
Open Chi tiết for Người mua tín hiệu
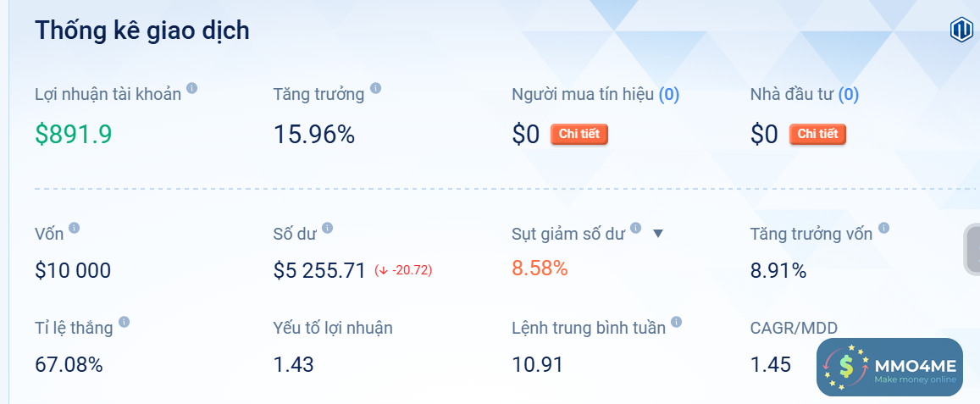point(579,134)
